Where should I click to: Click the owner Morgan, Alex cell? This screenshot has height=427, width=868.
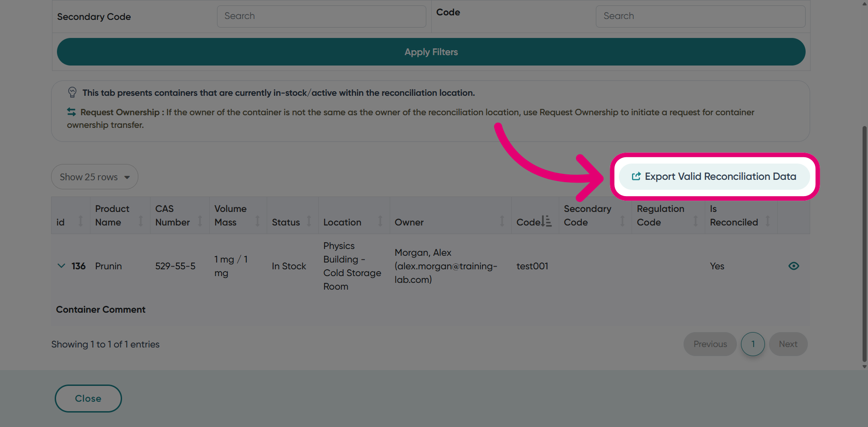click(x=446, y=266)
